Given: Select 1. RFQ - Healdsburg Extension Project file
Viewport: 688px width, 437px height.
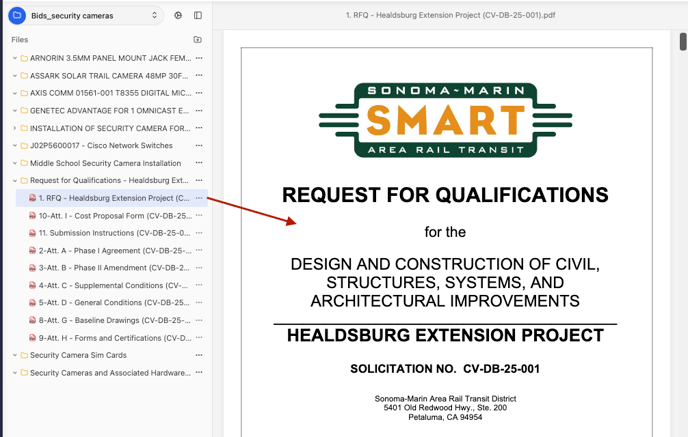Looking at the screenshot, I should point(111,198).
